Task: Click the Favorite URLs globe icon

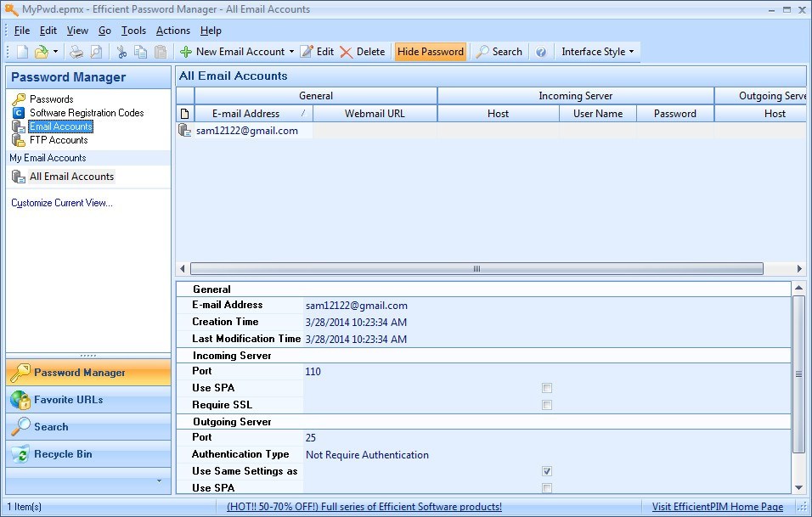Action: point(20,400)
